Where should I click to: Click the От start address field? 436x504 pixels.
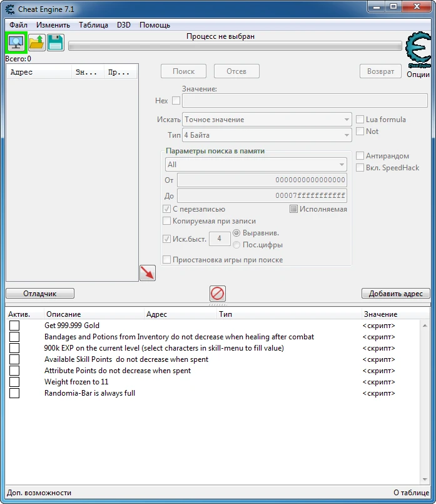[262, 180]
